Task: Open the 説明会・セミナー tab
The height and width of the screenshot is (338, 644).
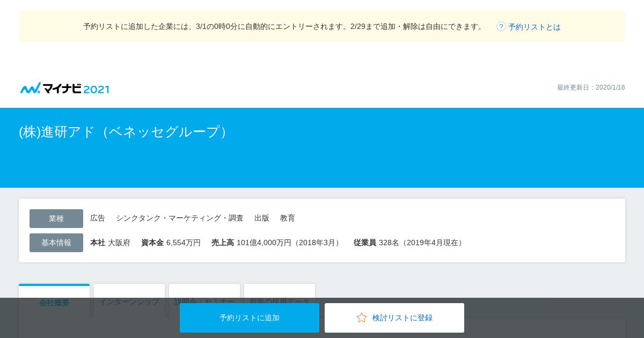Action: 204,302
